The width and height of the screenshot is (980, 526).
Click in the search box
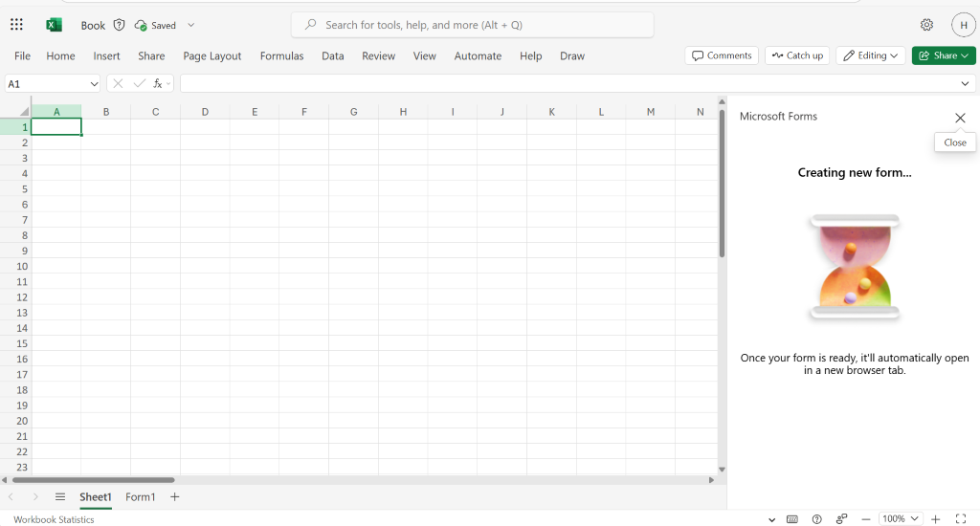473,25
